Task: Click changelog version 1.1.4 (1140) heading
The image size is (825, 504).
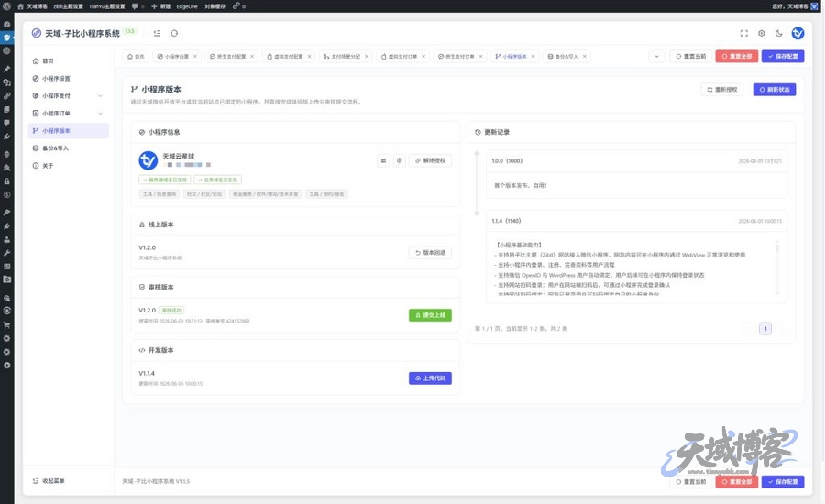Action: [x=506, y=221]
